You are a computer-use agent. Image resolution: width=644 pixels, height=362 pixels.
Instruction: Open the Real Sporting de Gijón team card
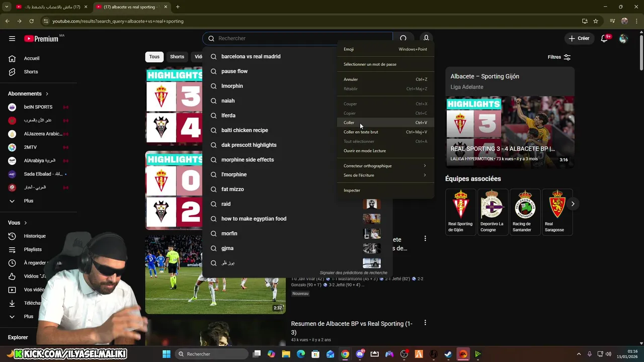pos(460,212)
